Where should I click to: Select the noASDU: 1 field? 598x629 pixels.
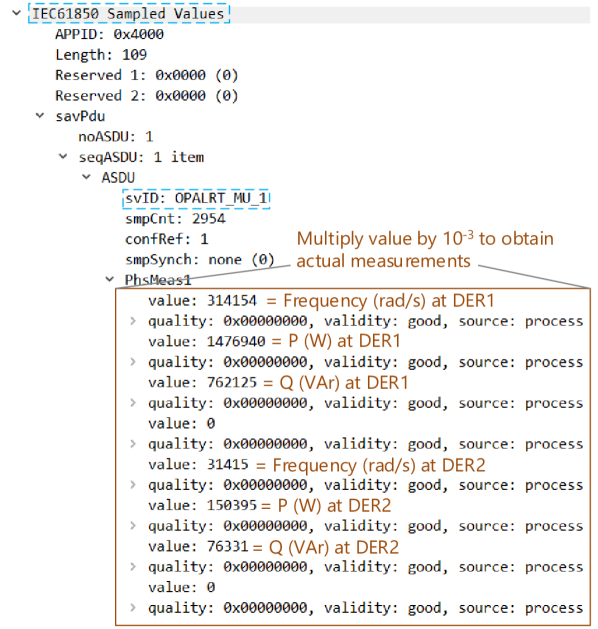tap(116, 137)
